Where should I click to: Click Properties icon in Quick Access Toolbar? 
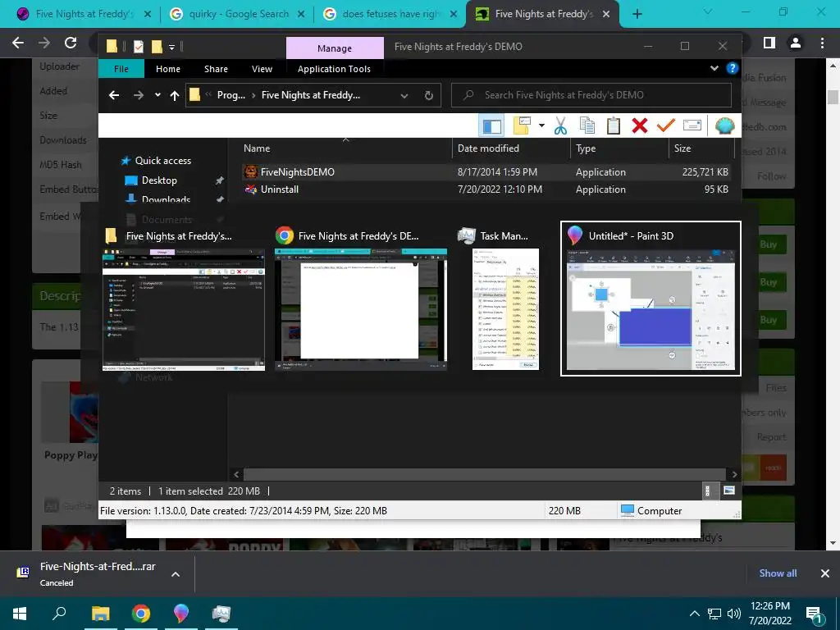[x=138, y=47]
